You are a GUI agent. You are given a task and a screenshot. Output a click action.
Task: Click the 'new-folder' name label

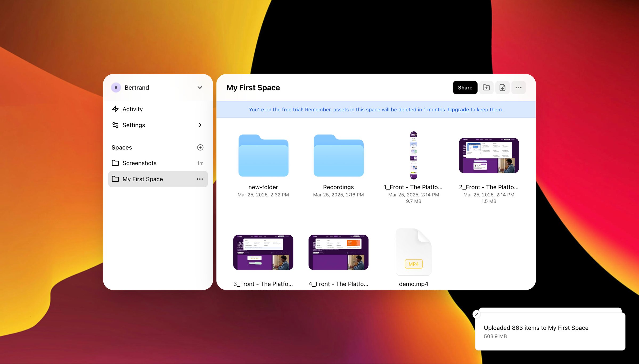click(x=263, y=187)
